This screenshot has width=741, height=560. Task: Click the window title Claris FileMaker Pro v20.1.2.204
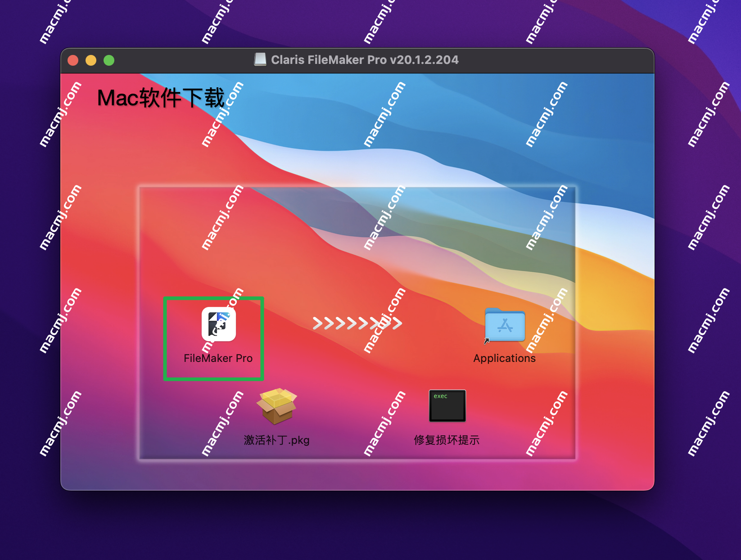(x=365, y=60)
